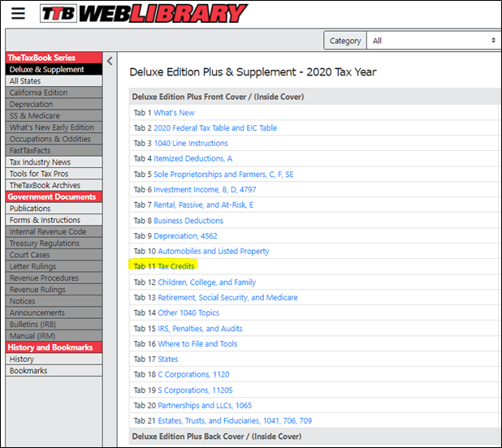This screenshot has height=448, width=502.
Task: Open Bookmarks in sidebar
Action: coord(54,370)
